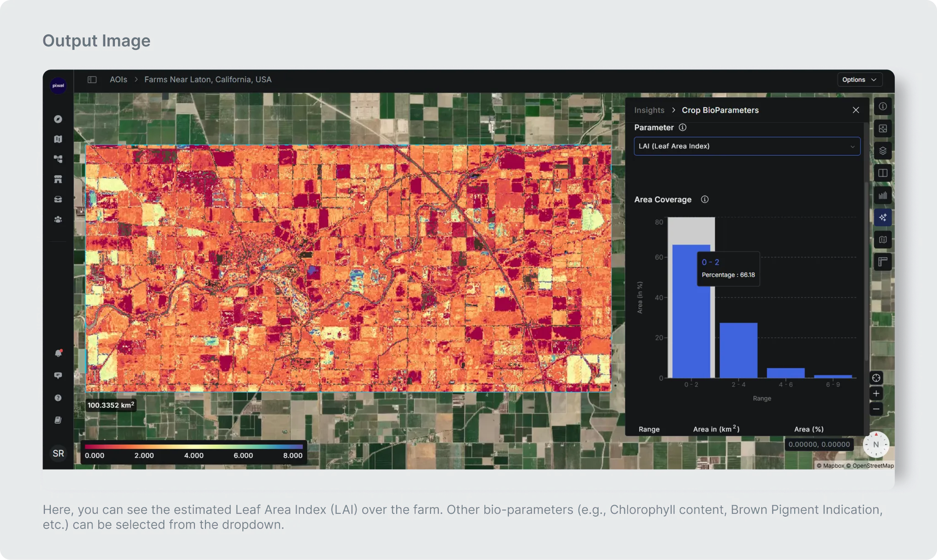Click the recenter crosshair map button
Screen dimensions: 937x560
(876, 378)
